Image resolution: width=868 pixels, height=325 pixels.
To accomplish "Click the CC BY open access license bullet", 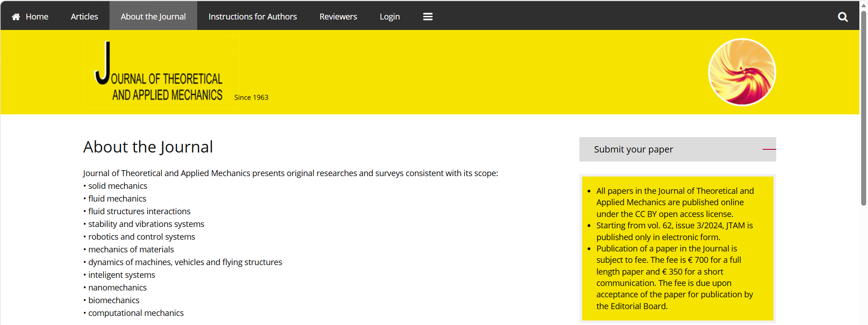I will point(675,202).
